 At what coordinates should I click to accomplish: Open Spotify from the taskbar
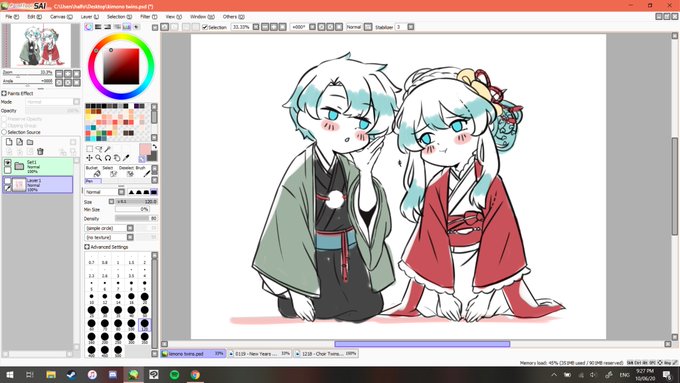click(175, 375)
